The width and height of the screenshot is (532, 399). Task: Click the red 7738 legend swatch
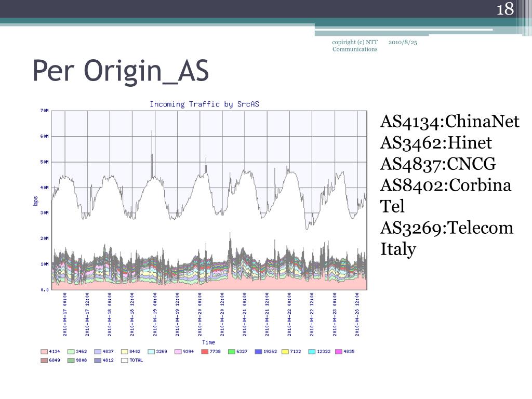(205, 352)
